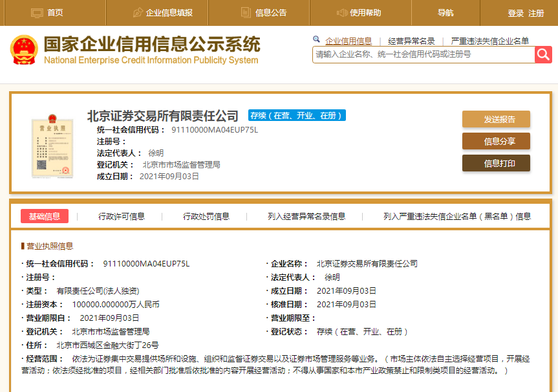Click the 注册 link
This screenshot has width=558, height=392.
tap(536, 14)
